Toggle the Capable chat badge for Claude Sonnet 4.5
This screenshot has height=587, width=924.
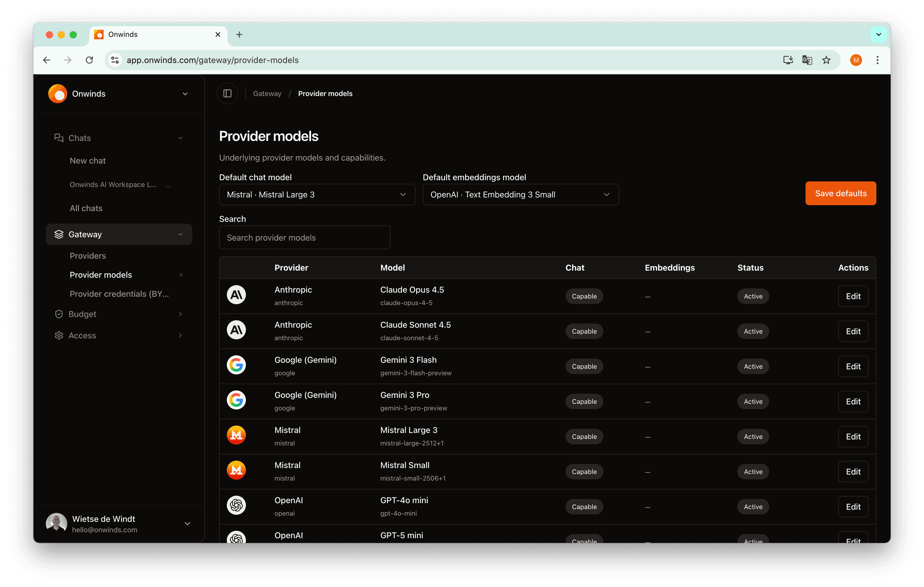pyautogui.click(x=584, y=331)
